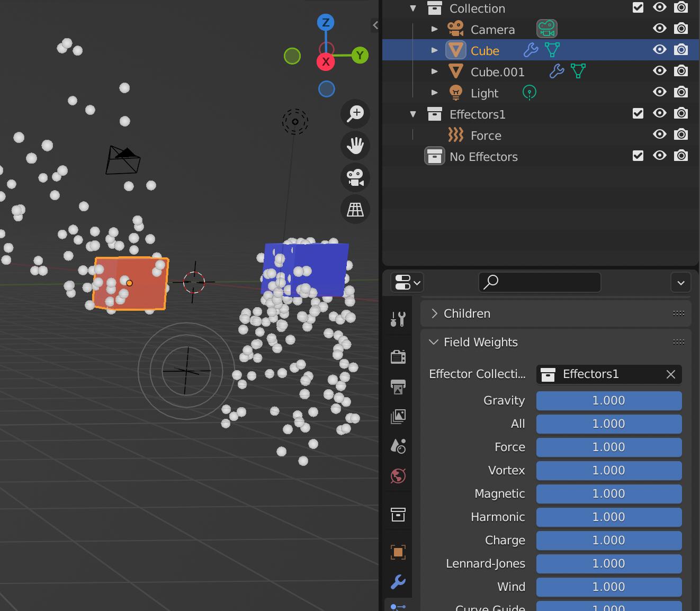Click the Light data bulb icon
The image size is (700, 611).
(530, 93)
